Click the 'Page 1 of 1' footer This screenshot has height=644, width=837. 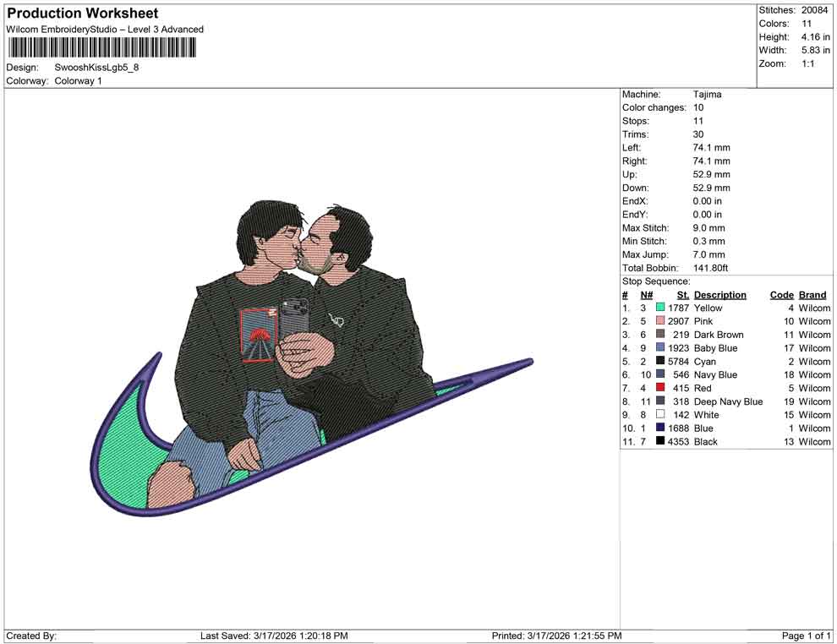[x=806, y=636]
